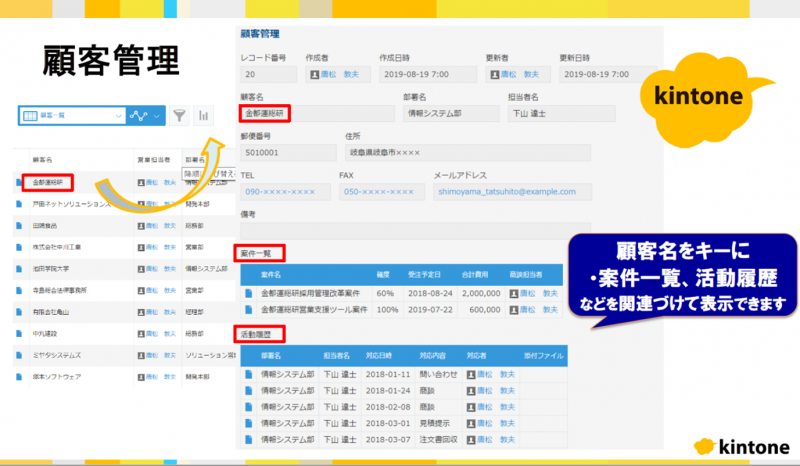800x466 pixels.
Task: Open record icon for 池田学院大学 row
Action: coord(19,269)
